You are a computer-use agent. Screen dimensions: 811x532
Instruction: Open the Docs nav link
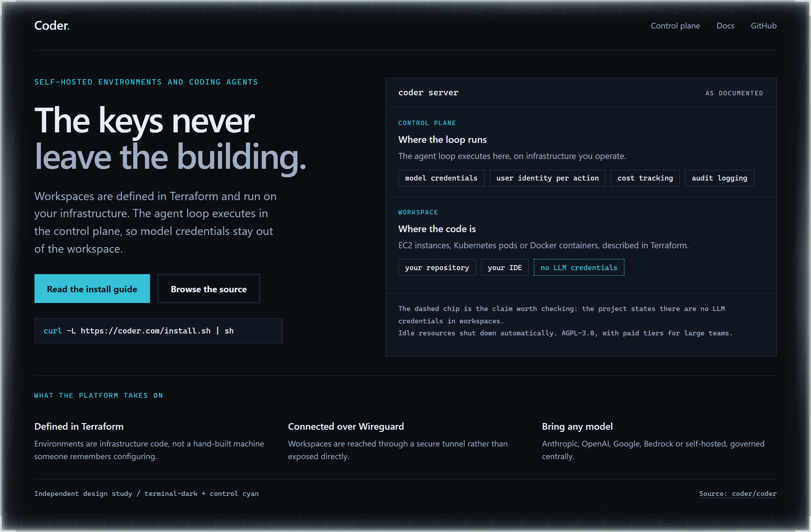725,26
